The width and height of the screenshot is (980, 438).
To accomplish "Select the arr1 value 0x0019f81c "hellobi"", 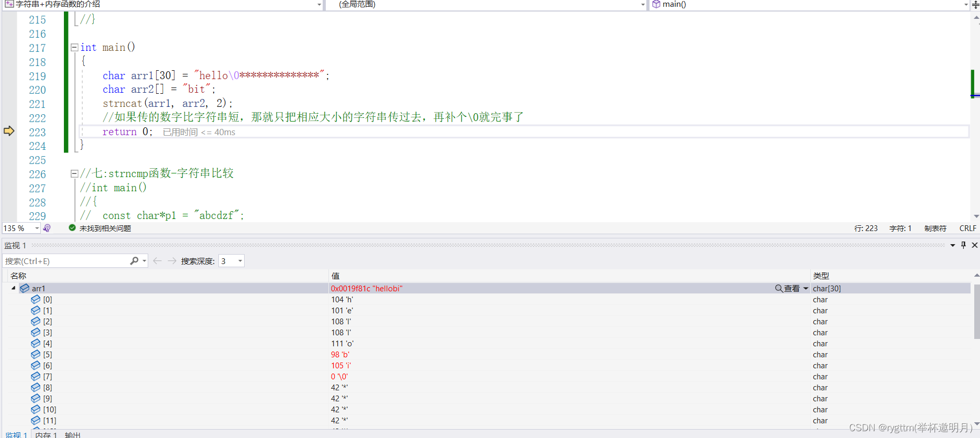I will tap(367, 289).
